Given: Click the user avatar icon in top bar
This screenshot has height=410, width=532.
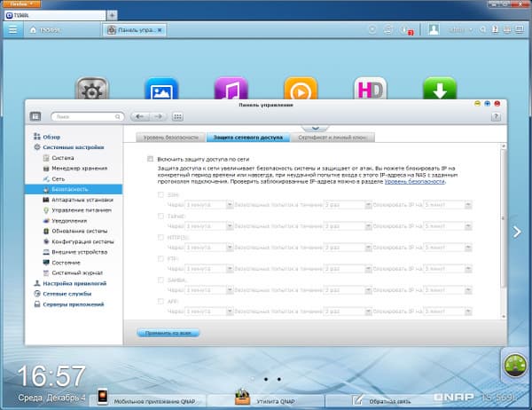Looking at the screenshot, I should tap(434, 29).
